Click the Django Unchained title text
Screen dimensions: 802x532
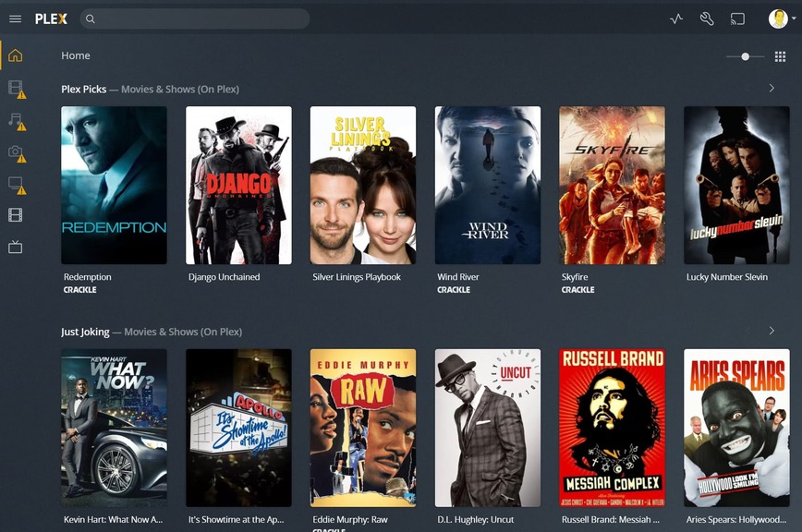tap(224, 277)
